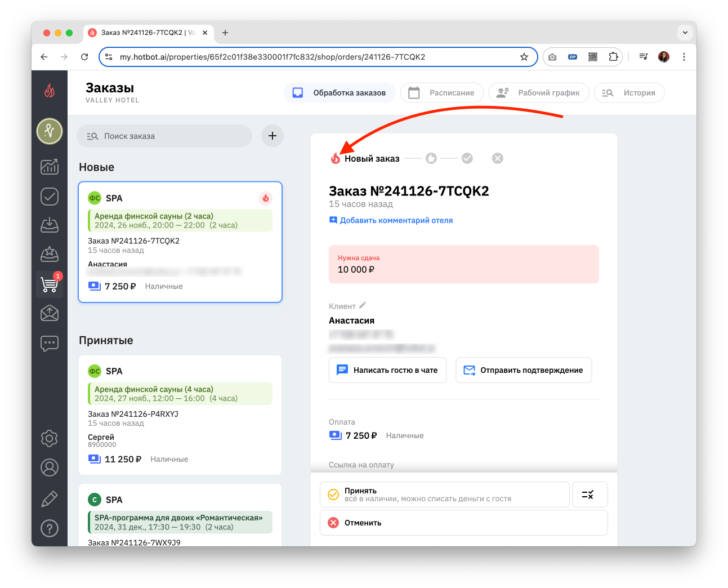Close the Заказ №241126-7TCQK2 browser tab

click(205, 33)
